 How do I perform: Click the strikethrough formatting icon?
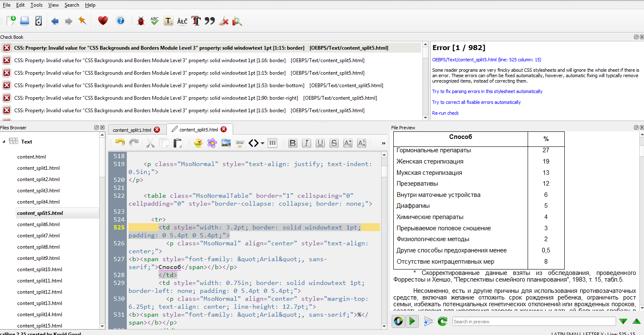point(334,143)
